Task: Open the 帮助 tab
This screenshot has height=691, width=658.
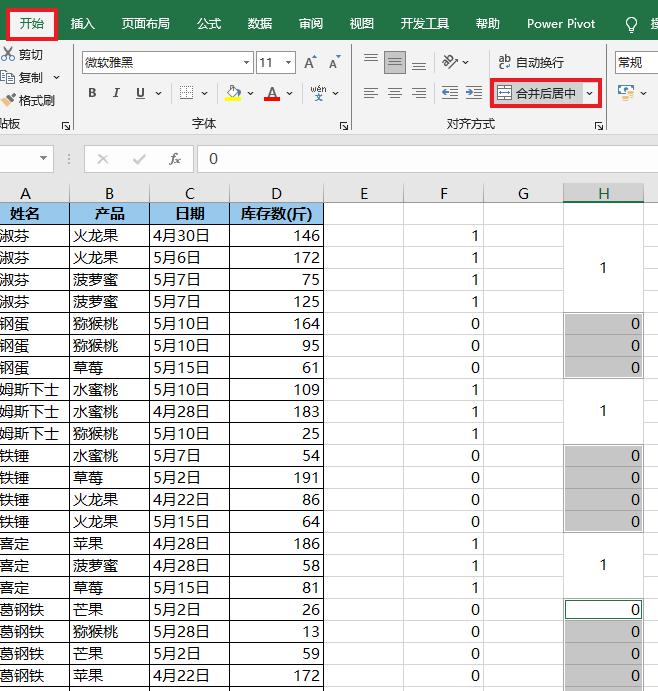Action: tap(487, 23)
